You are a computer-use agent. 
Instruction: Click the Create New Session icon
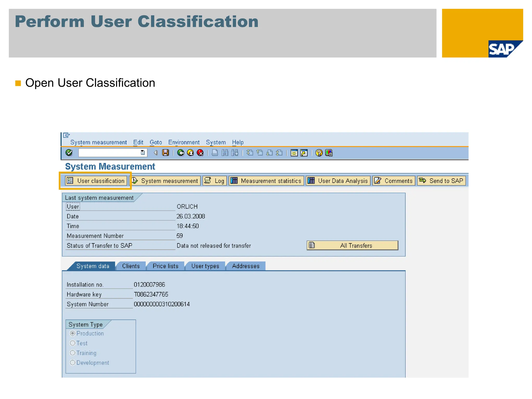click(x=294, y=153)
